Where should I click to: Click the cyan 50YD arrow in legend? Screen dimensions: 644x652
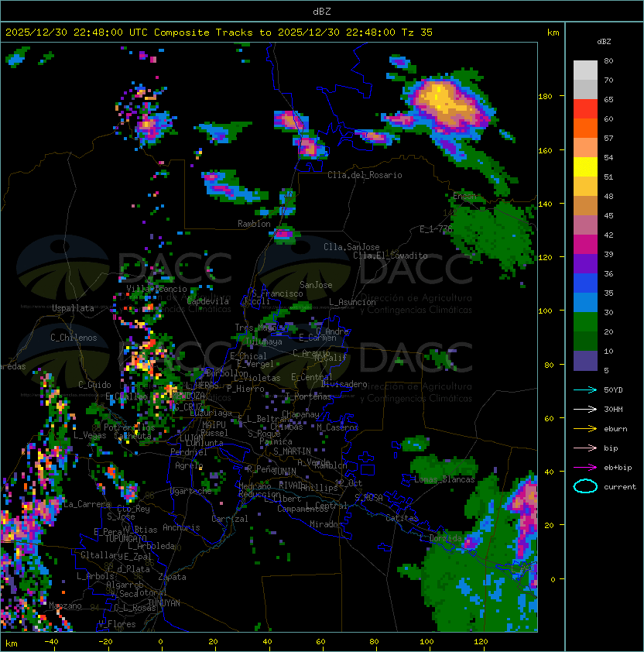pyautogui.click(x=585, y=389)
